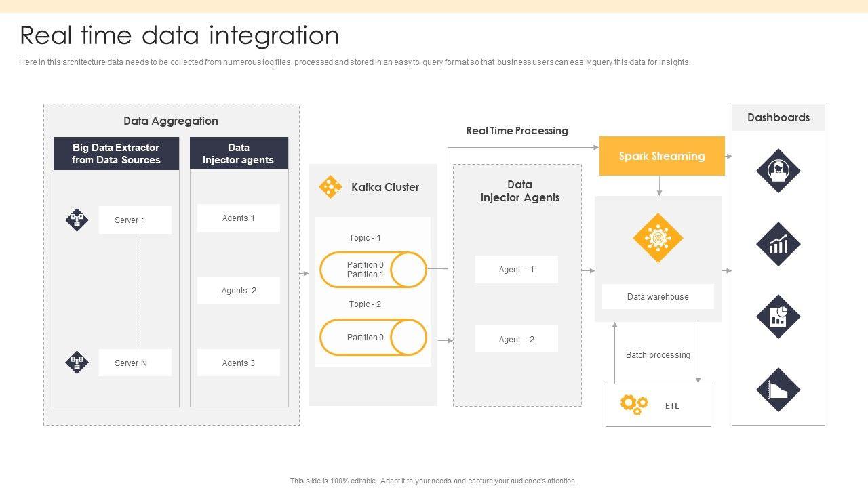The height and width of the screenshot is (488, 868).
Task: Select the user dashboard diamond icon
Action: (x=778, y=171)
